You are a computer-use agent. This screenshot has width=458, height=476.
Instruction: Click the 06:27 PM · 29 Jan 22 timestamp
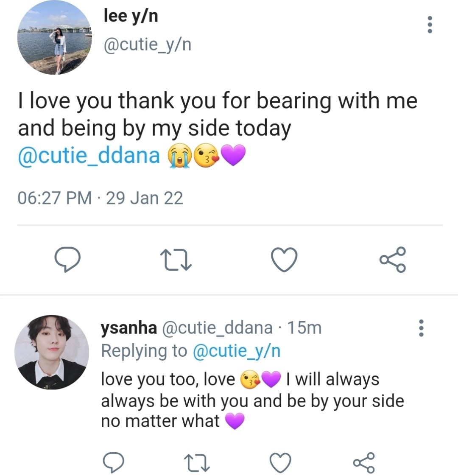click(x=100, y=198)
